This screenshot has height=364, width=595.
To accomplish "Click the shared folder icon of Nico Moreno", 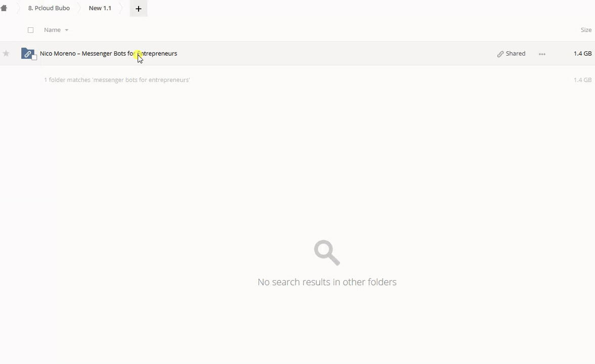I will (27, 53).
